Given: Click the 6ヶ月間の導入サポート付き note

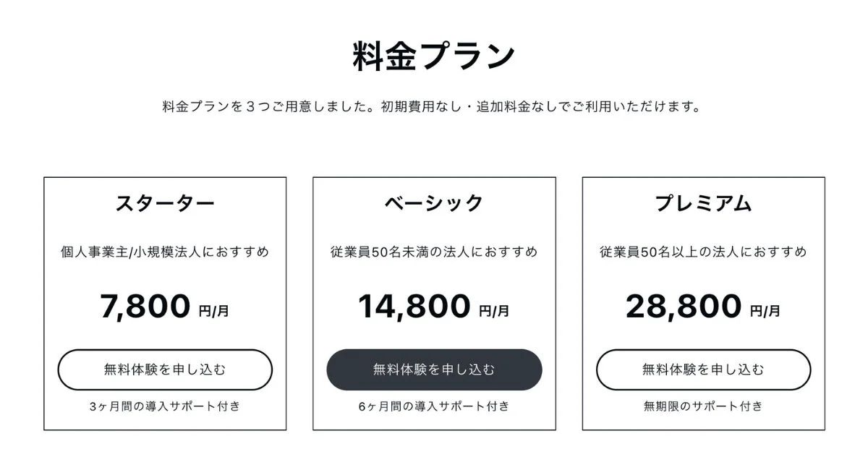Looking at the screenshot, I should pyautogui.click(x=434, y=406).
